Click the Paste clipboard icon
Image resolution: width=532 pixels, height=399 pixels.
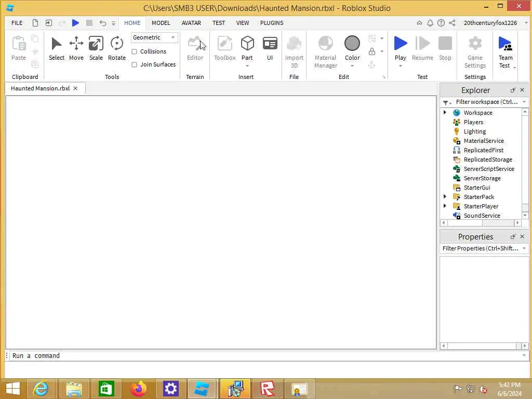pyautogui.click(x=19, y=44)
